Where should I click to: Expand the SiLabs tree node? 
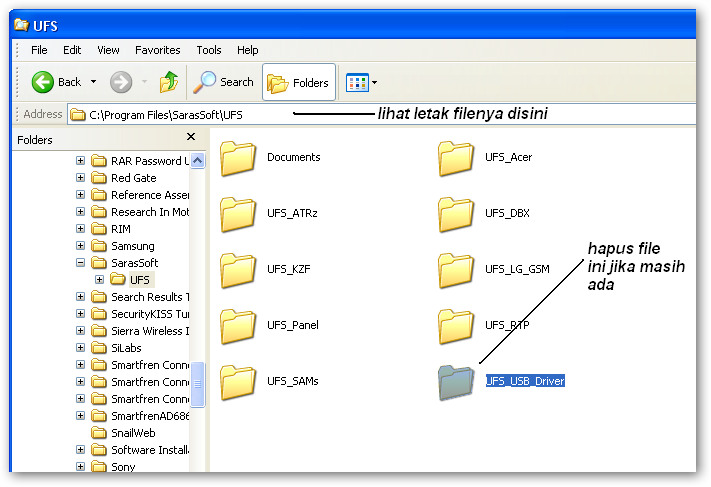[x=80, y=347]
